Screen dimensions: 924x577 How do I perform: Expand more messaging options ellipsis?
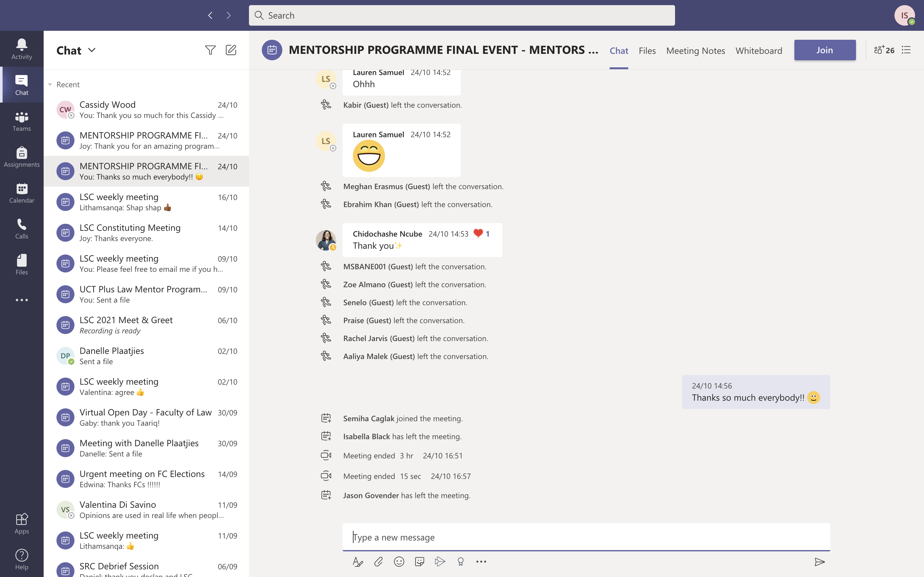[481, 561]
